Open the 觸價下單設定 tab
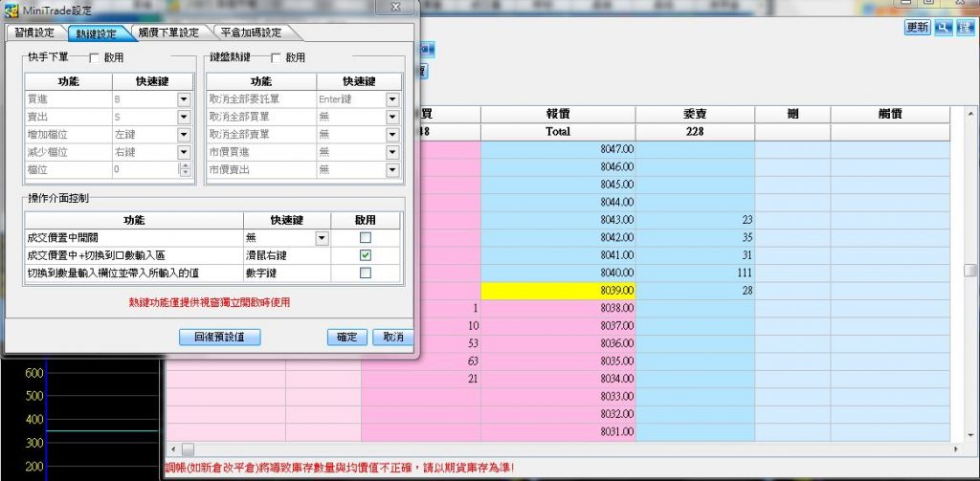This screenshot has height=481, width=980. [168, 33]
